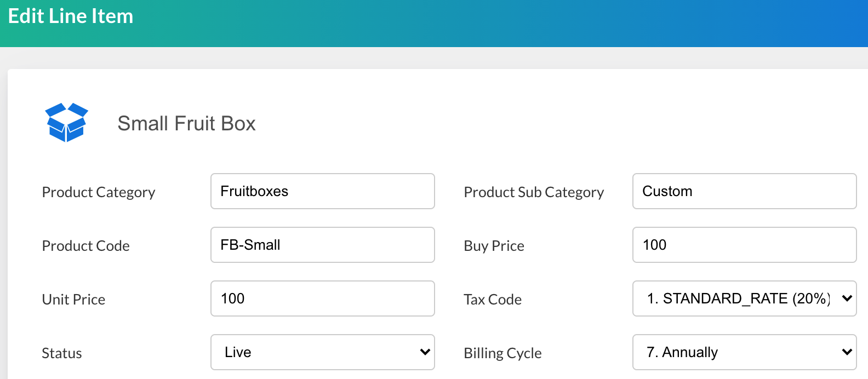
Task: Click the Billing Cycle label
Action: [x=502, y=353]
